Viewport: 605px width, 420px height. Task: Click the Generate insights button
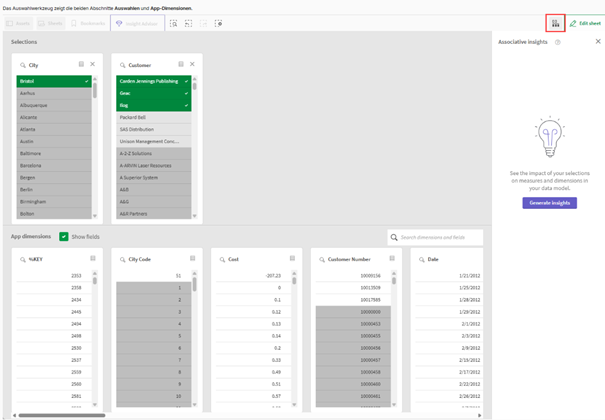click(x=550, y=203)
